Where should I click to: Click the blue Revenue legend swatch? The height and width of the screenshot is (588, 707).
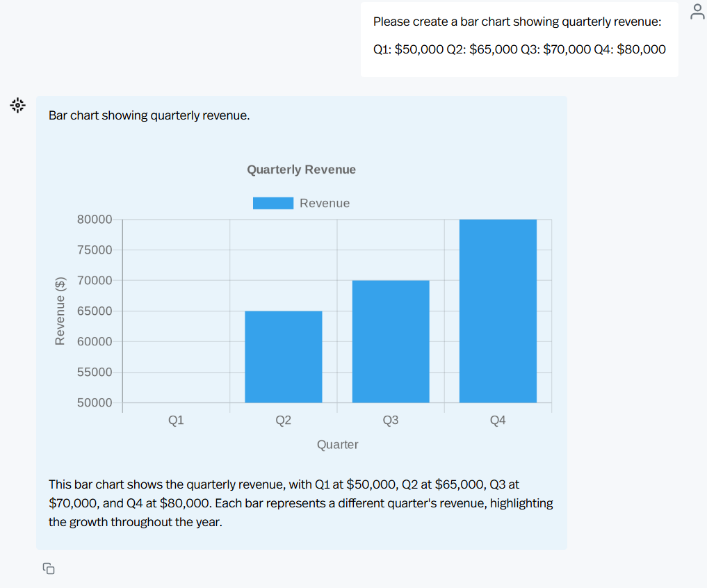tap(273, 203)
